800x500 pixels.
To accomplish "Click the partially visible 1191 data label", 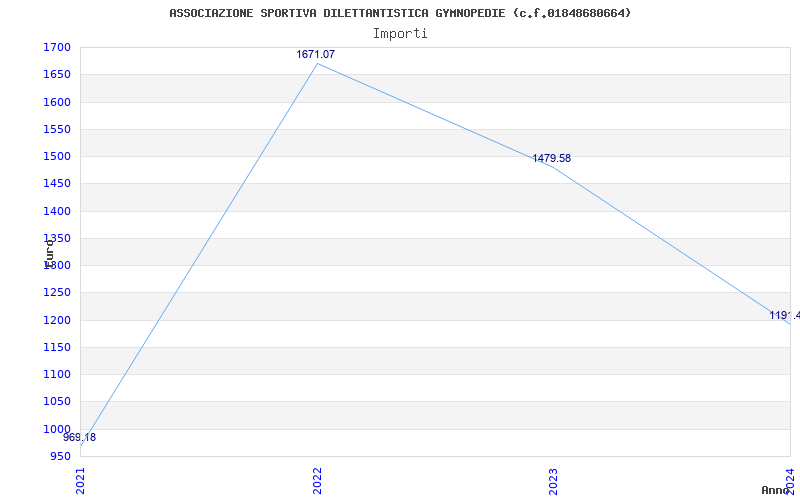I will click(784, 315).
